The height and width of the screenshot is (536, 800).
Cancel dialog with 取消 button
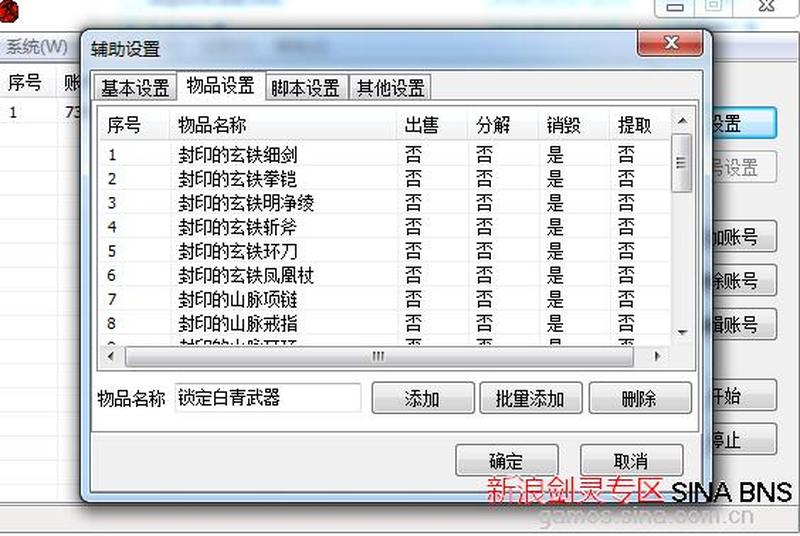[x=632, y=461]
